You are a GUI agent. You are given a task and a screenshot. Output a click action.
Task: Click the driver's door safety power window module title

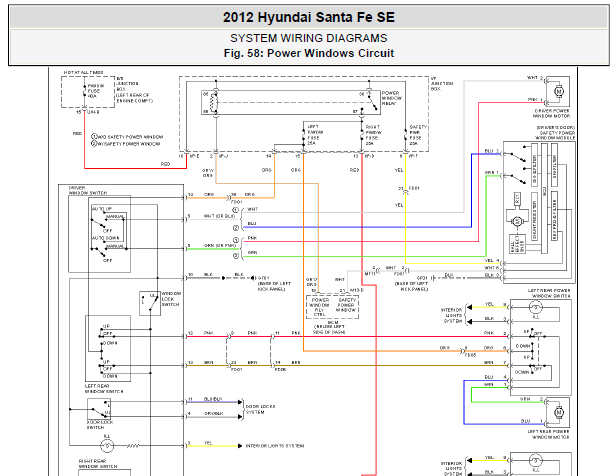(555, 133)
